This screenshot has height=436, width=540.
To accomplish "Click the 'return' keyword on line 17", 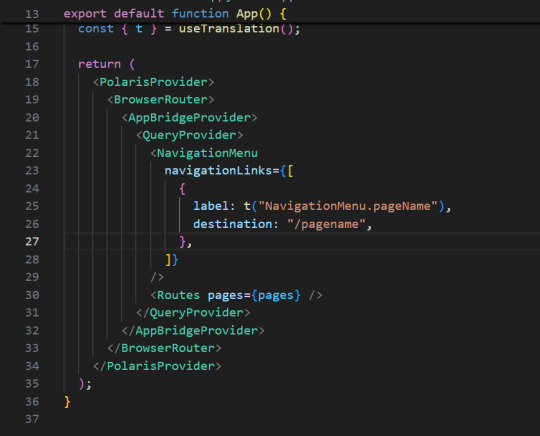I will coord(100,64).
